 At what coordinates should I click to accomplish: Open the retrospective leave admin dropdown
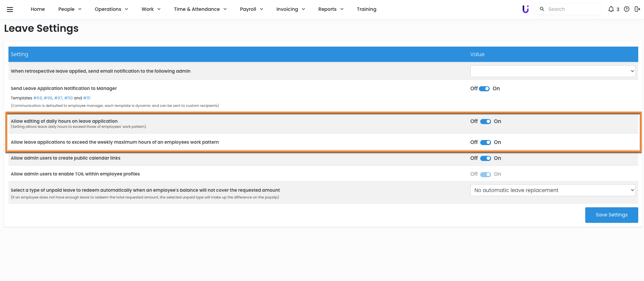(x=552, y=71)
